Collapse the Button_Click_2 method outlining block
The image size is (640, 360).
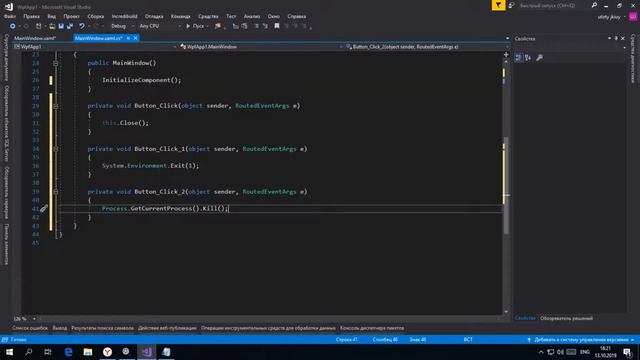pyautogui.click(x=56, y=192)
